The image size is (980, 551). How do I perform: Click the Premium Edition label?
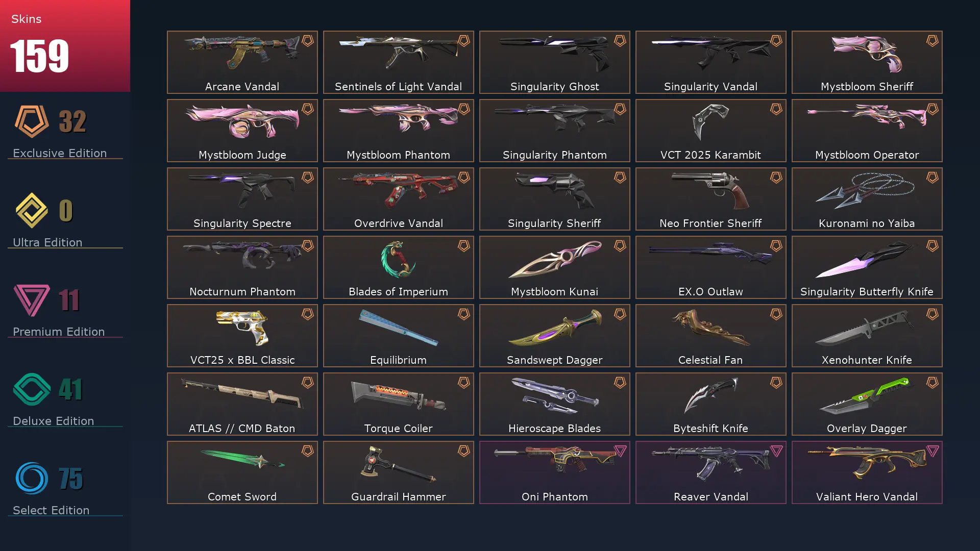59,332
